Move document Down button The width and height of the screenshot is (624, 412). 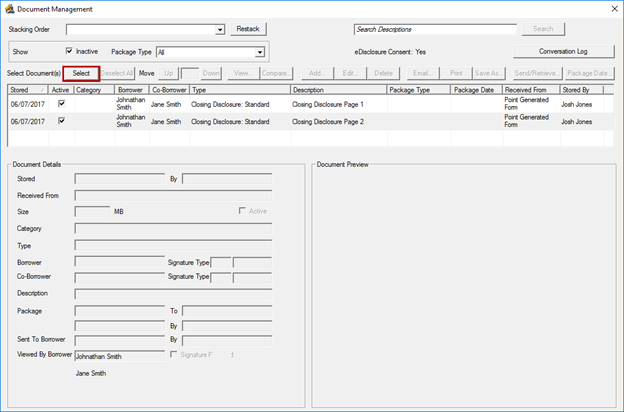click(211, 73)
